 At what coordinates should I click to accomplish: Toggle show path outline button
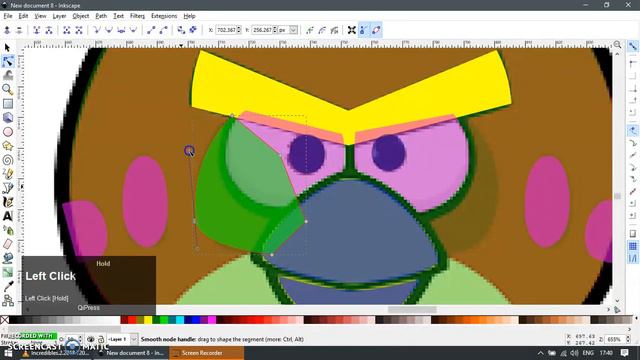tap(376, 30)
